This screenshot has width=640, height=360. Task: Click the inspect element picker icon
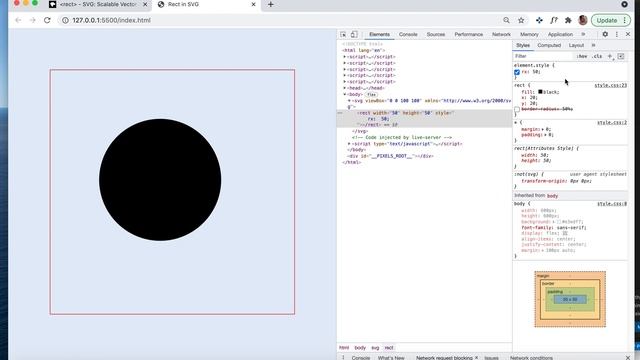(343, 34)
